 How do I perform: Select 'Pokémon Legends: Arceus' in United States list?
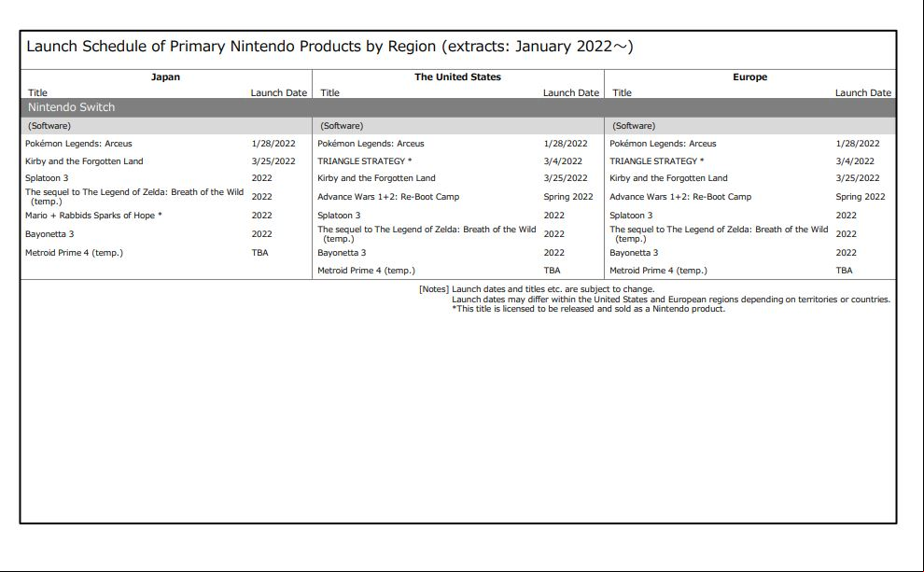(x=371, y=144)
